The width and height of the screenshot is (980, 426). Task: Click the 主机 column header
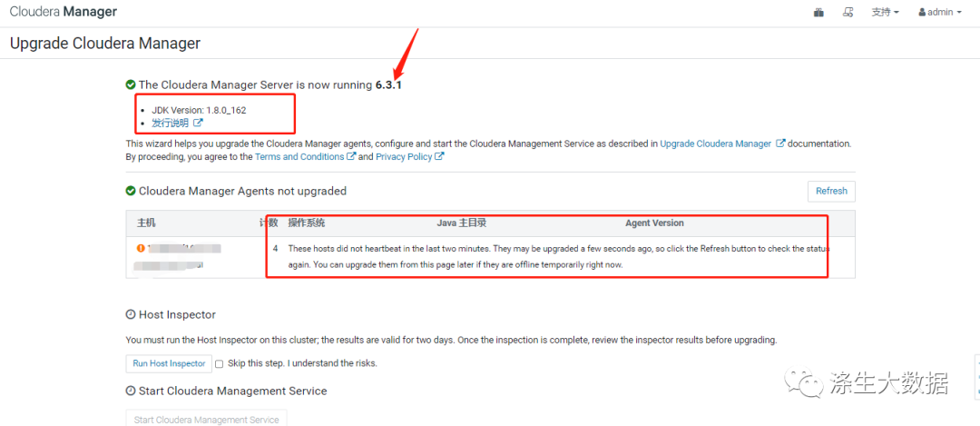click(x=146, y=223)
